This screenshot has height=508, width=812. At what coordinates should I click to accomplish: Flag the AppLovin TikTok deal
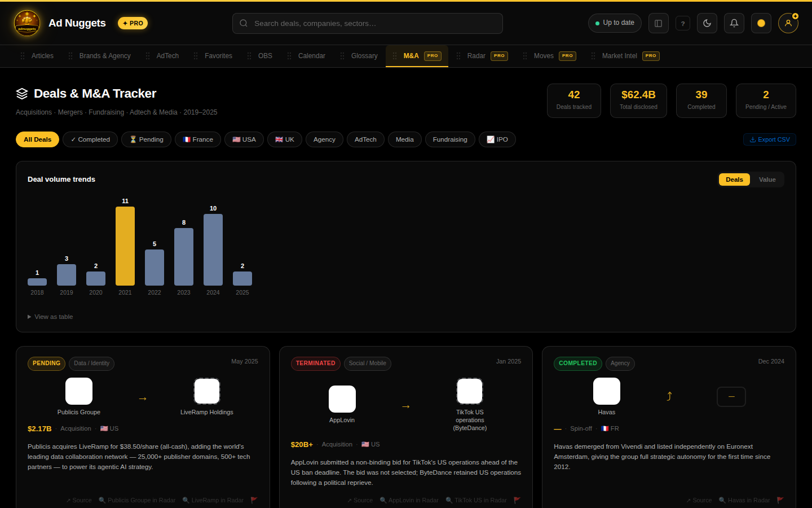517,500
